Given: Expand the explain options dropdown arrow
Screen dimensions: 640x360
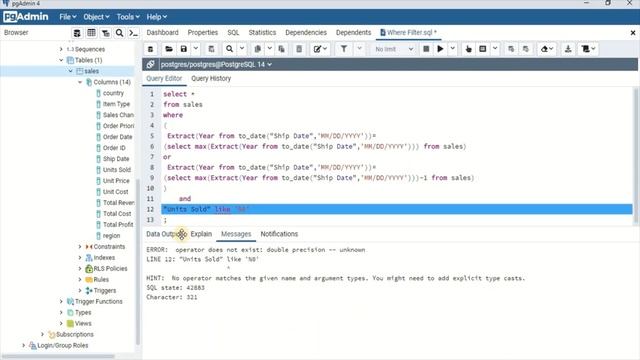Looking at the screenshot, I should (495, 49).
